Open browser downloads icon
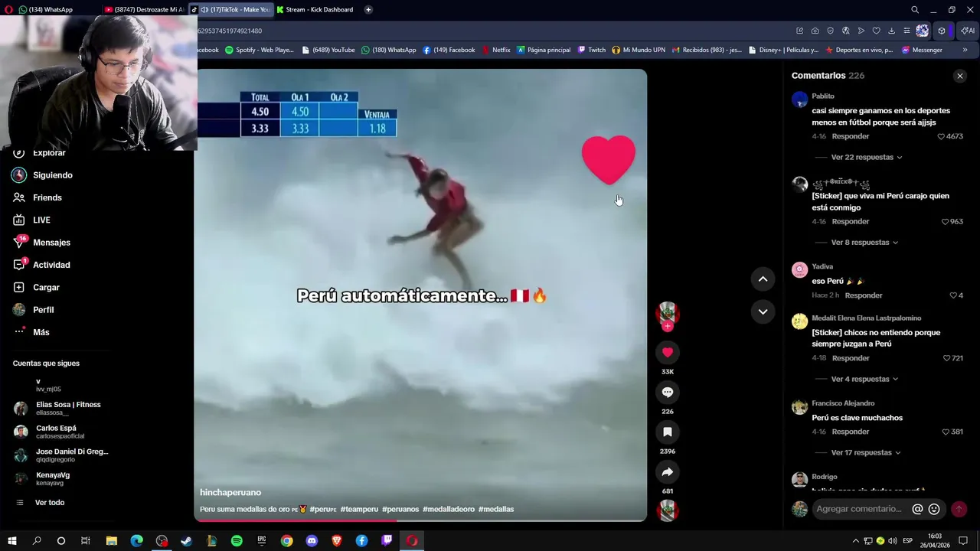Image resolution: width=980 pixels, height=551 pixels. (892, 31)
